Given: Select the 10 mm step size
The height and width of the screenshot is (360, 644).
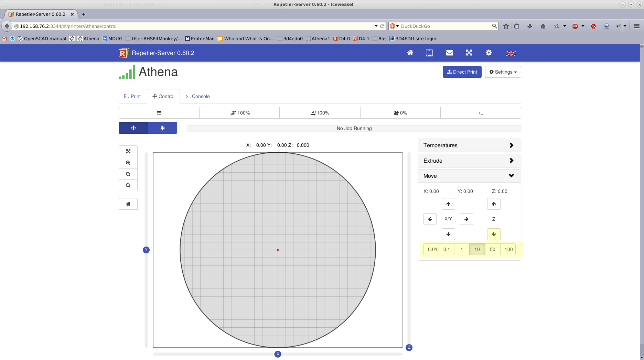Looking at the screenshot, I should (477, 249).
